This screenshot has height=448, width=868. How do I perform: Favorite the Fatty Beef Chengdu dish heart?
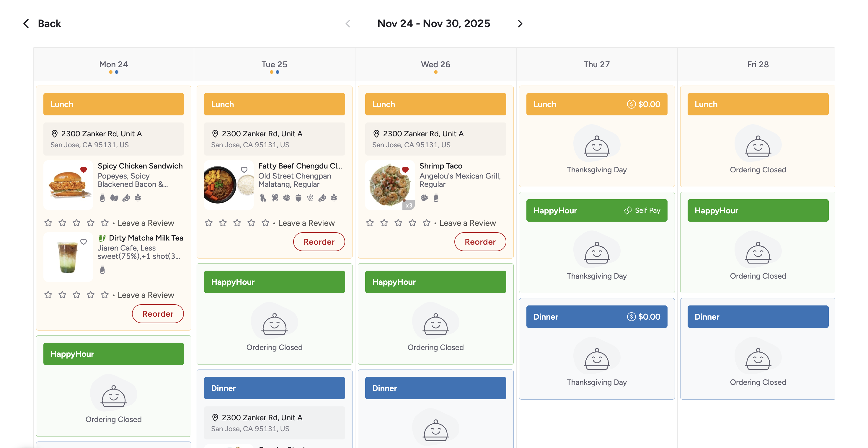244,170
